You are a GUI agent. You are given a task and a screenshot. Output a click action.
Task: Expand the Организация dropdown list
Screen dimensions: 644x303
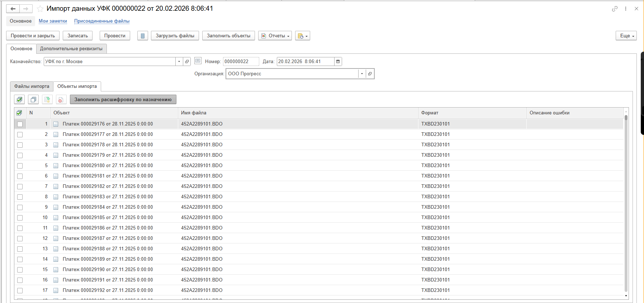(x=362, y=74)
